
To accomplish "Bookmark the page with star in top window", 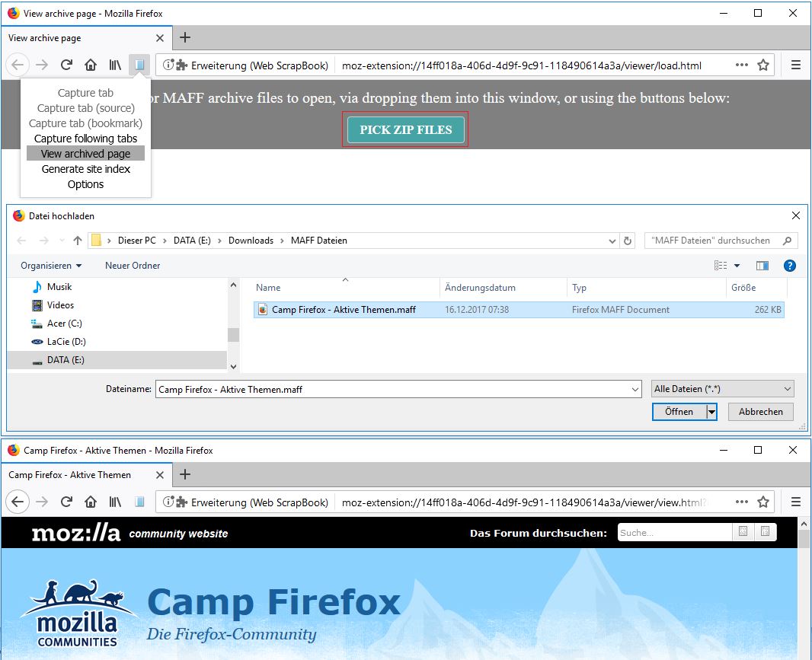I will click(762, 65).
